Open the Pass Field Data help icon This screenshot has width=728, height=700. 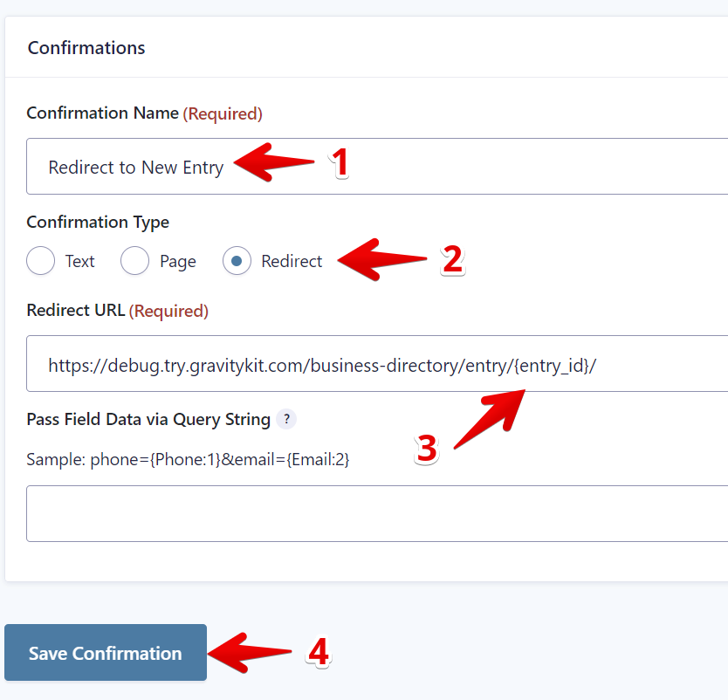pos(286,420)
